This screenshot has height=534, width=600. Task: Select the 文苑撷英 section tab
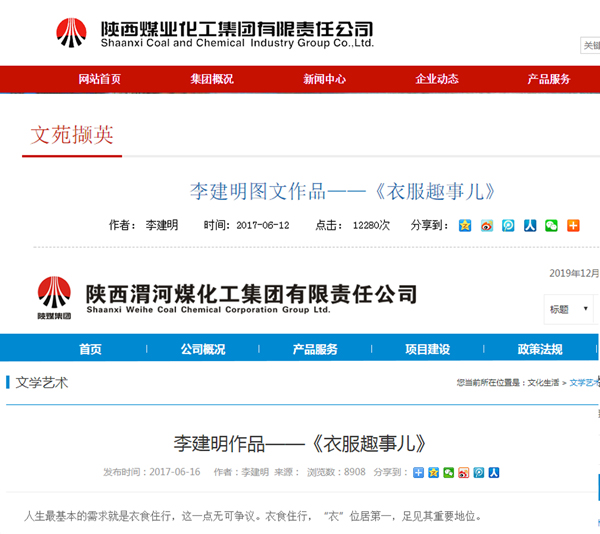[72, 135]
